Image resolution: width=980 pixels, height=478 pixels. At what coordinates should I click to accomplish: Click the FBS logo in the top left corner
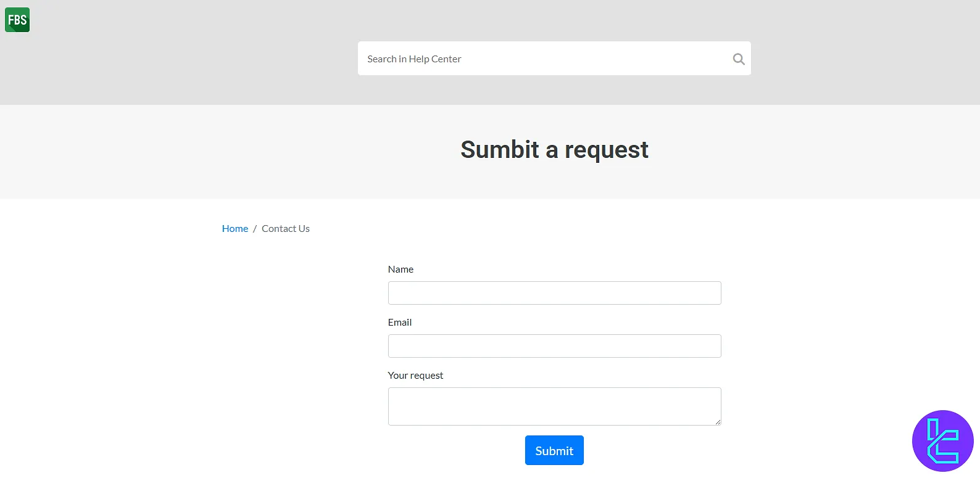pos(17,19)
